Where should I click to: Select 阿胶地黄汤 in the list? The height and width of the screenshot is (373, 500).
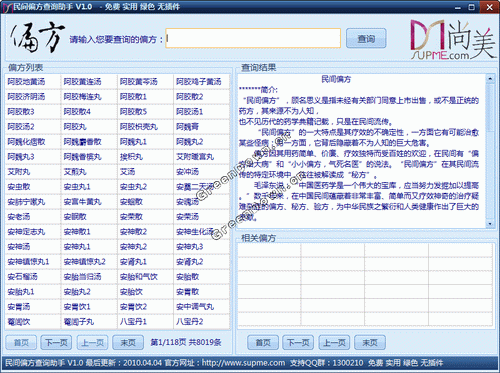[x=26, y=82]
